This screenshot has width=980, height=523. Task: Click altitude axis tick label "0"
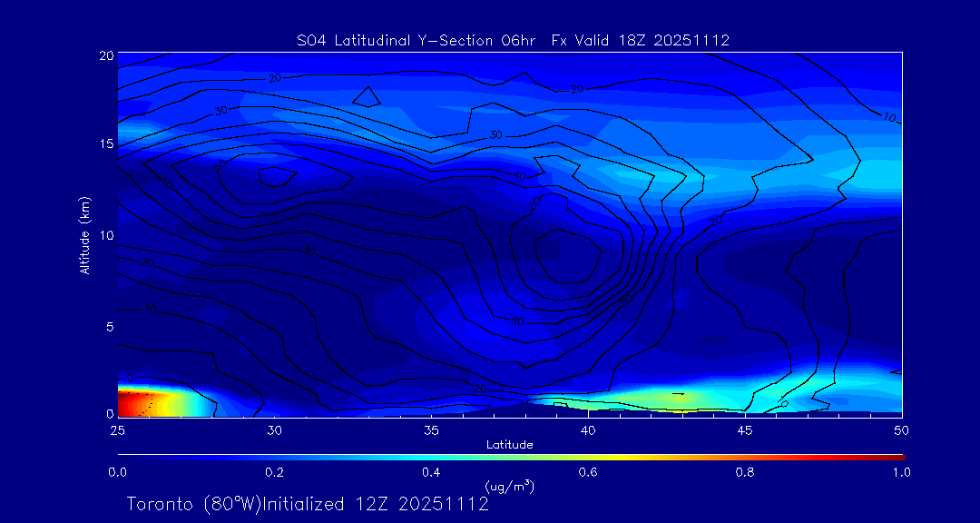[110, 413]
